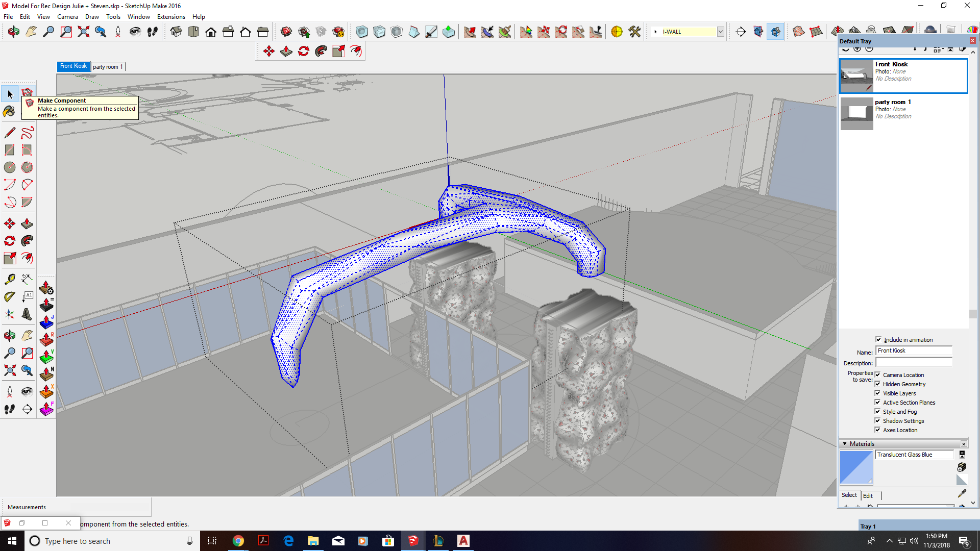Select the Paint Bucket tool
The width and height of the screenshot is (980, 551).
9,111
